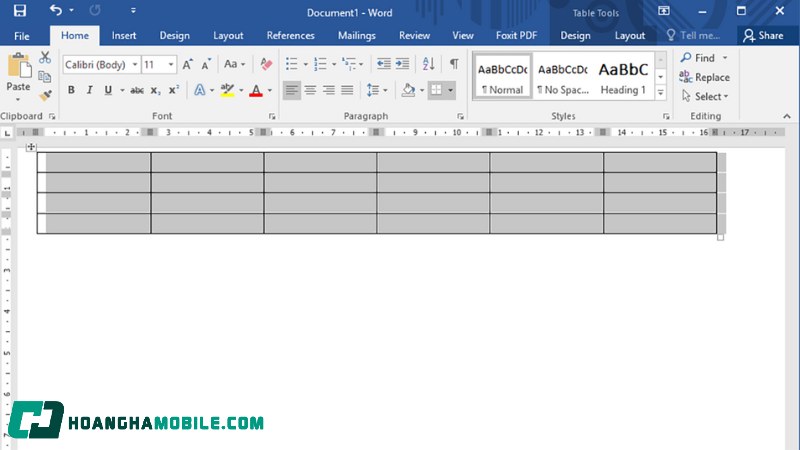Apply the red font color

(255, 90)
